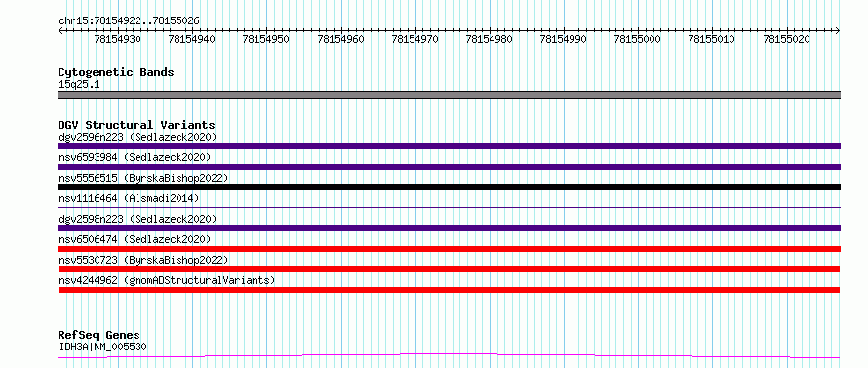
Task: Click the nsv6593984 purple variant bar
Action: tap(449, 167)
